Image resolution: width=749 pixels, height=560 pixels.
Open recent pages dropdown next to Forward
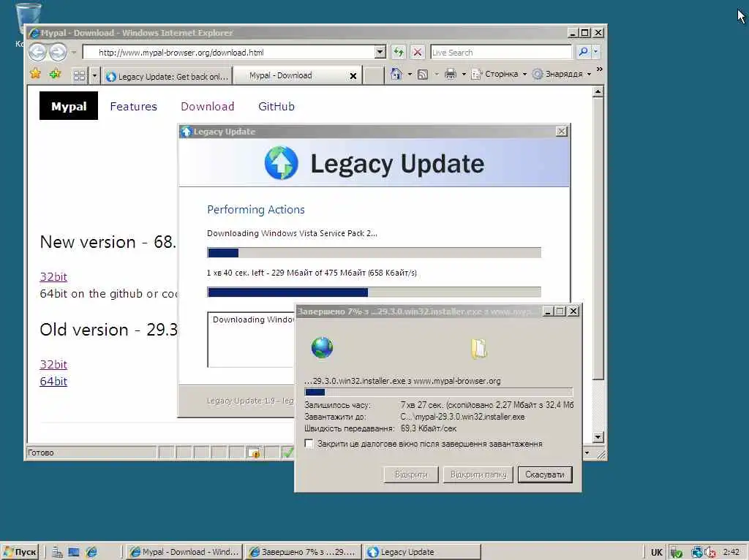(x=74, y=52)
